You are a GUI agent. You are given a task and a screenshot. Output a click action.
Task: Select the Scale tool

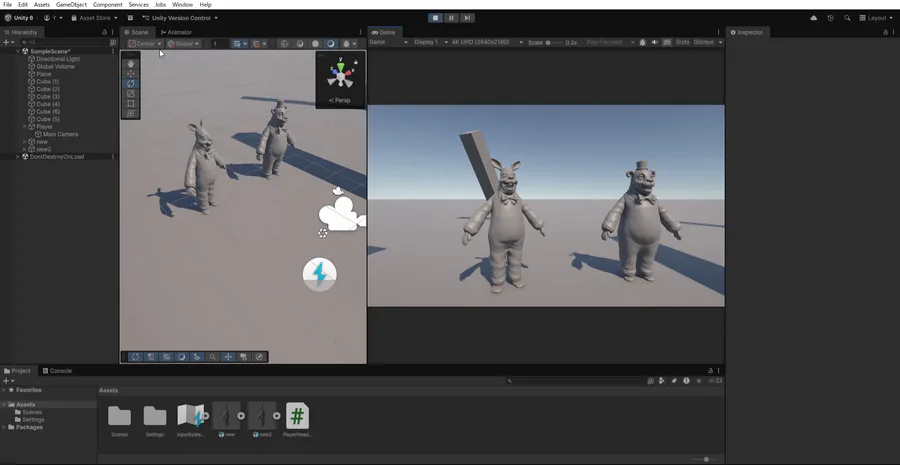click(131, 94)
